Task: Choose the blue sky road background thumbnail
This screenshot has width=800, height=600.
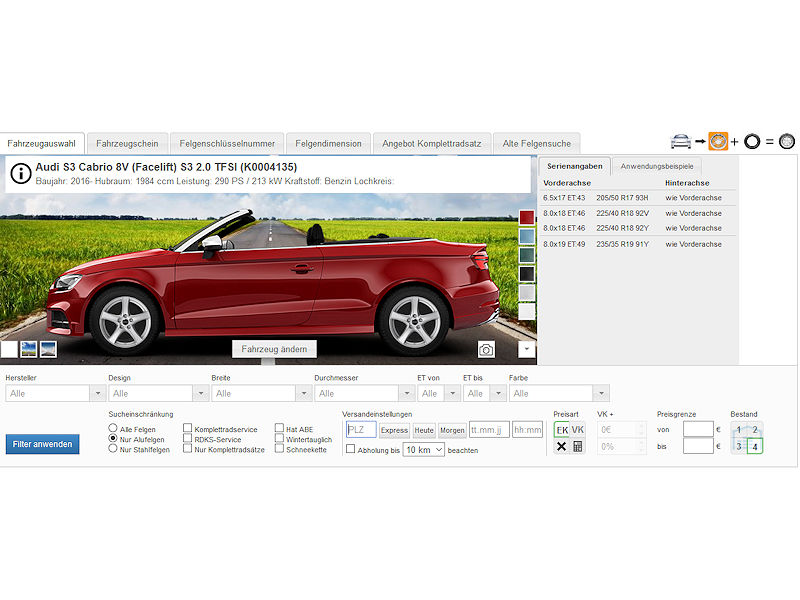Action: [x=48, y=349]
